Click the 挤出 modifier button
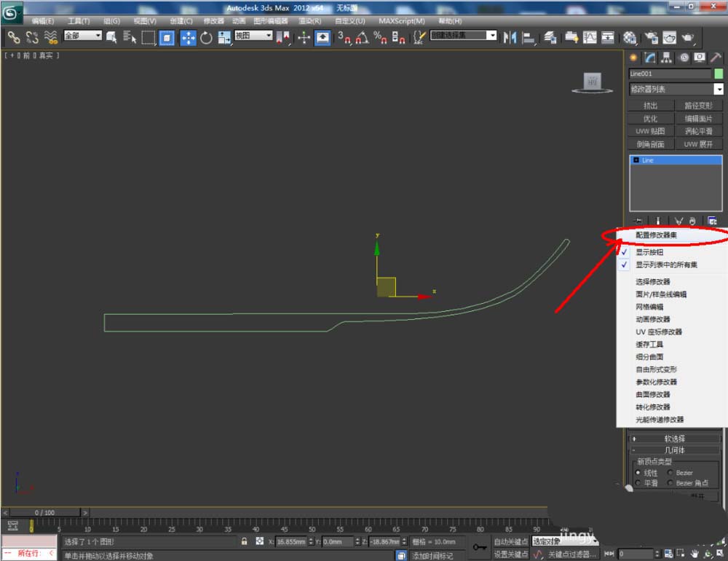Screen dimensions: 728x561 tap(650, 106)
